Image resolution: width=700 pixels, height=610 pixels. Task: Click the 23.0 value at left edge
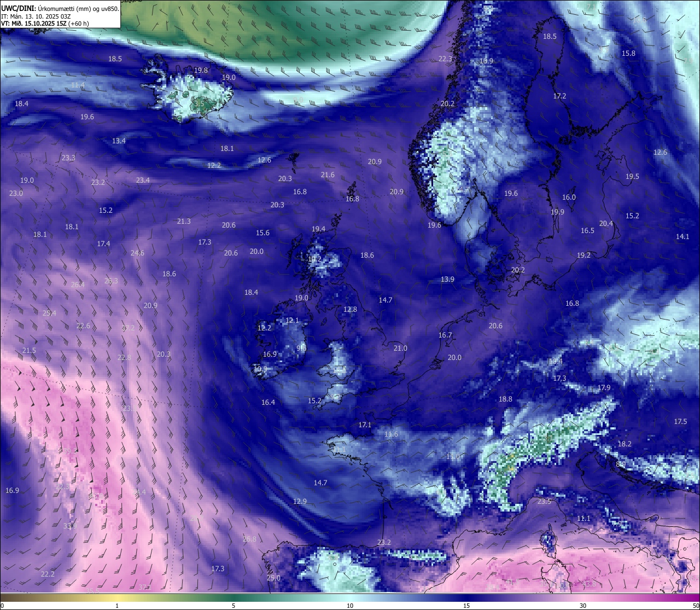[16, 194]
